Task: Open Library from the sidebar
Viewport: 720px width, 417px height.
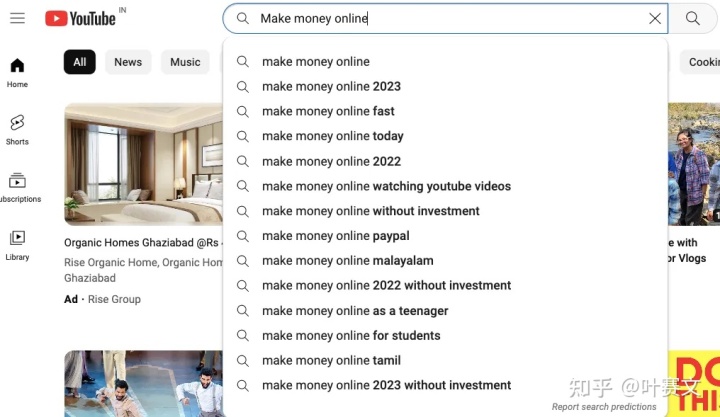Action: coord(17,244)
